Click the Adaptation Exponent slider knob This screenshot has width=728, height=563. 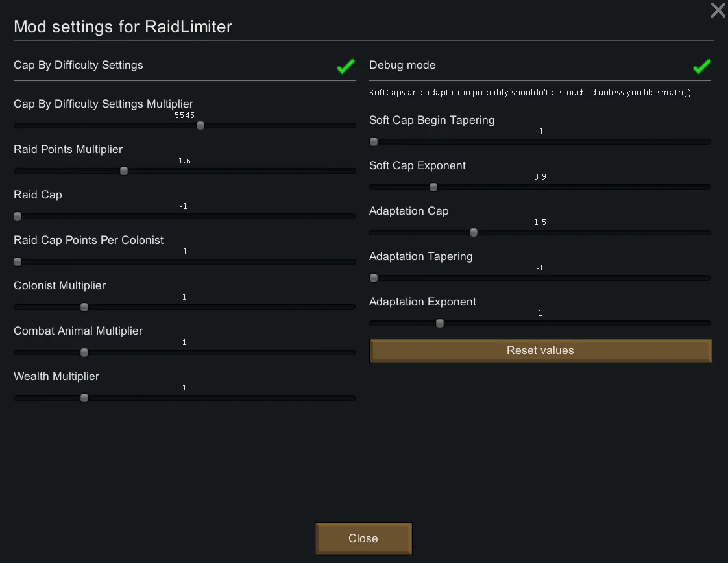click(x=440, y=323)
